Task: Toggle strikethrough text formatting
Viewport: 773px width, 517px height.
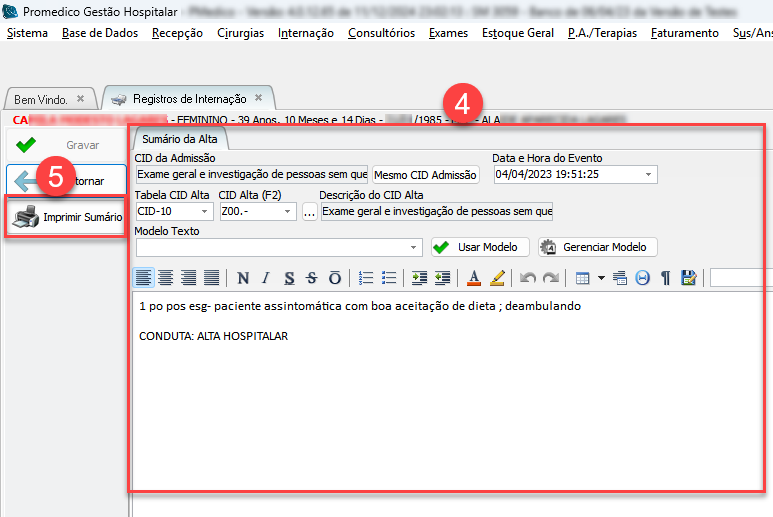Action: (311, 278)
